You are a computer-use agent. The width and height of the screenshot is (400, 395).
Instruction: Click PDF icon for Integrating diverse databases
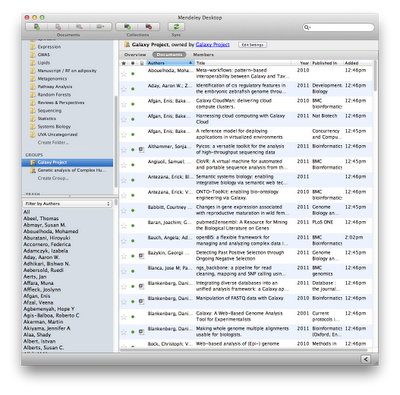[141, 286]
